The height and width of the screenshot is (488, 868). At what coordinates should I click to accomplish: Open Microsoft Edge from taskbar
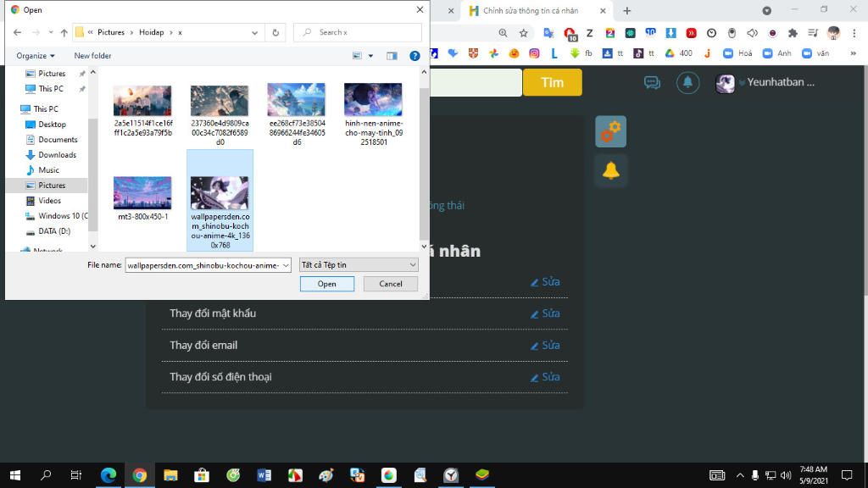[x=108, y=475]
